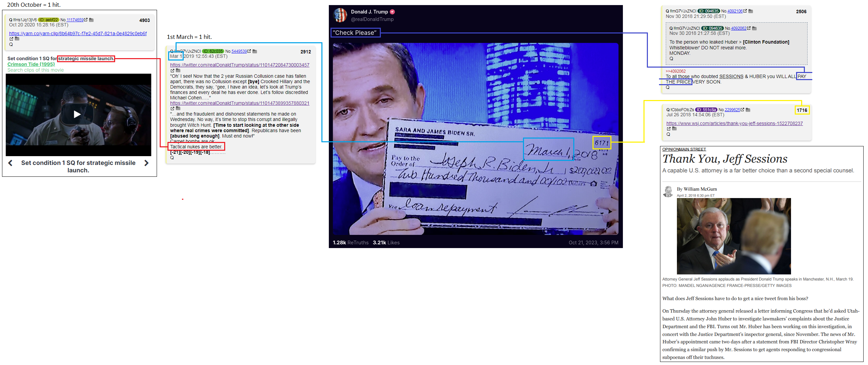This screenshot has height=365, width=868.
Task: Open the @realDonaldTrump handle
Action: click(372, 19)
